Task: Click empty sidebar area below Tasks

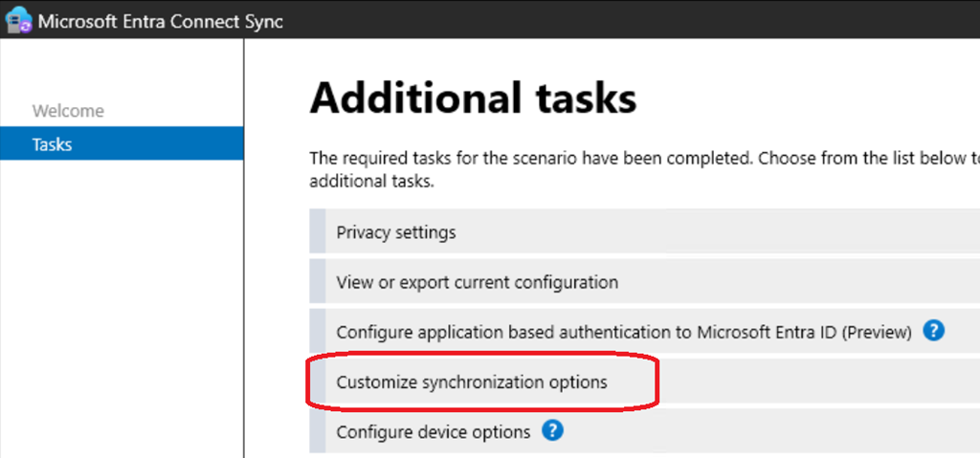Action: tap(122, 306)
